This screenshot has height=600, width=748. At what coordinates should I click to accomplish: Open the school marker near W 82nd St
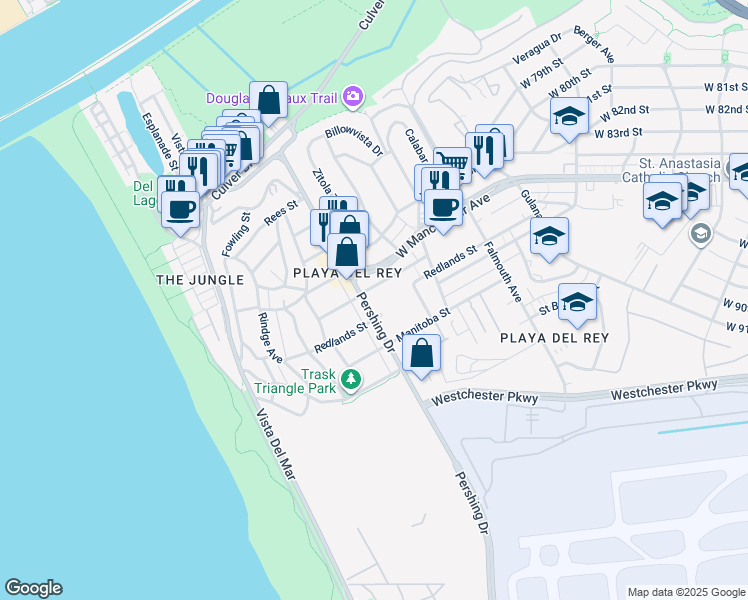pos(569,117)
